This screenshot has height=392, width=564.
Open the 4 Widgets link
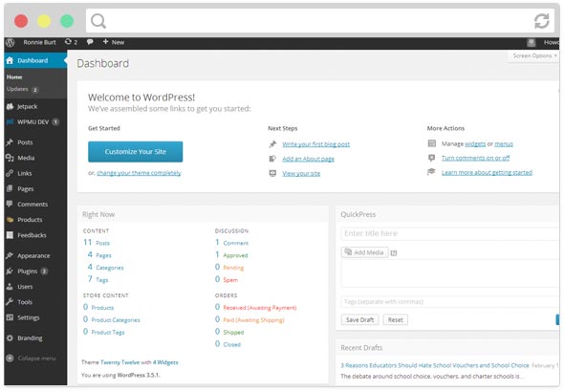click(165, 362)
